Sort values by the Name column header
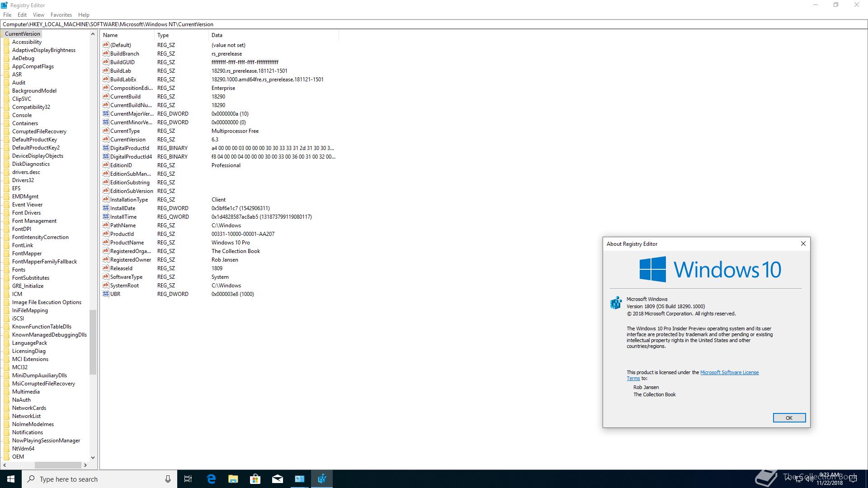The width and height of the screenshot is (868, 488). (x=127, y=35)
